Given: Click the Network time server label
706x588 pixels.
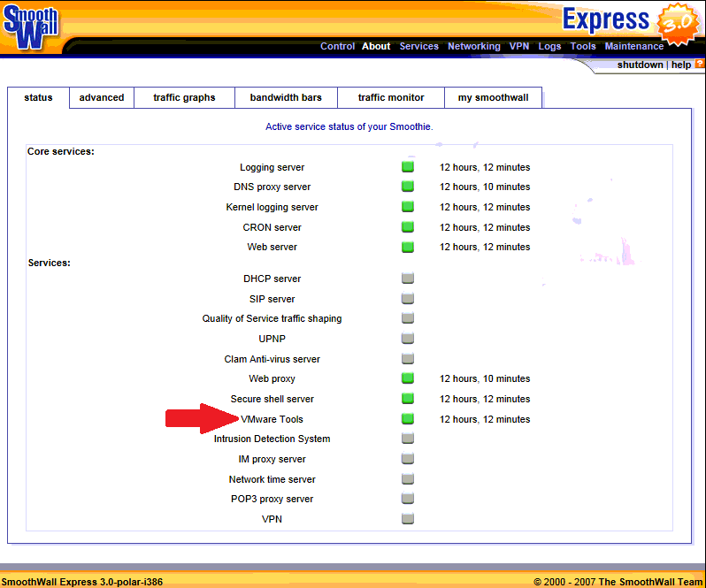Looking at the screenshot, I should pos(272,479).
